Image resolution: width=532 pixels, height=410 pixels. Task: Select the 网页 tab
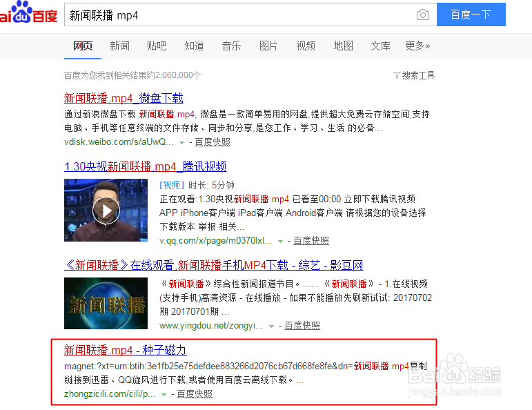click(83, 46)
